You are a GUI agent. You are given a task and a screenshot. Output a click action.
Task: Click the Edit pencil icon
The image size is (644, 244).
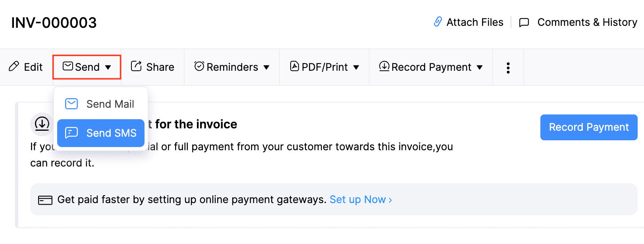coord(14,66)
